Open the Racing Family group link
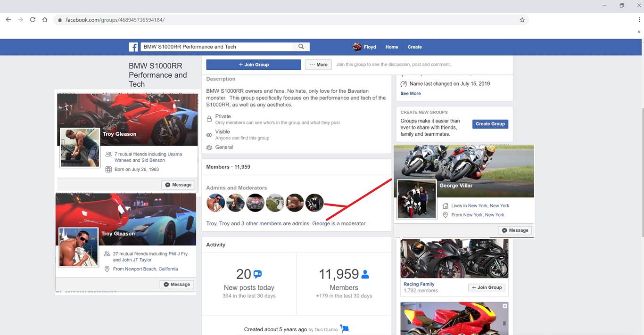The height and width of the screenshot is (335, 644). point(419,284)
